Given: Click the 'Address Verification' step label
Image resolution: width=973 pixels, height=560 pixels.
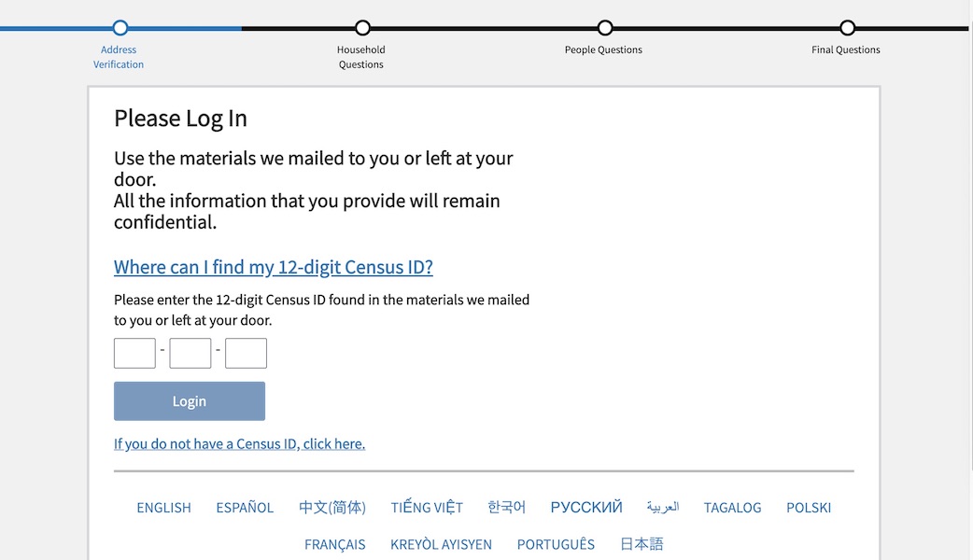Looking at the screenshot, I should click(x=119, y=57).
